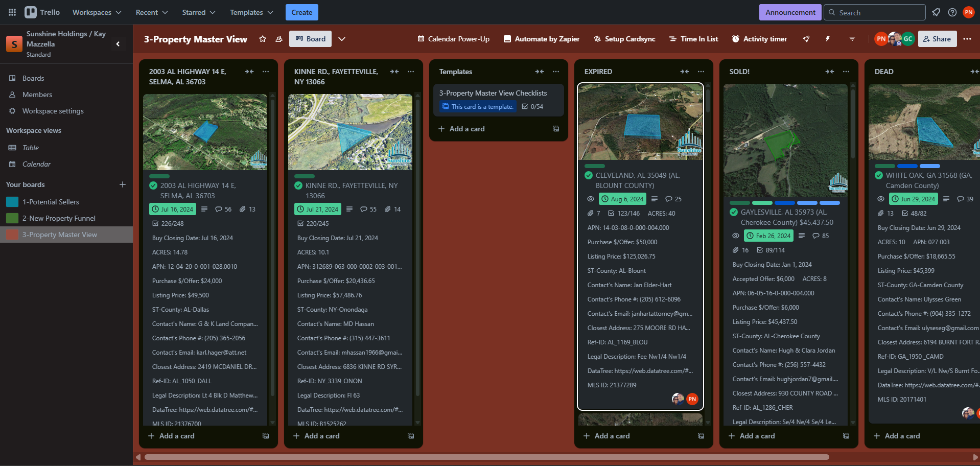Click the green label on Kinne Rd. card
The height and width of the screenshot is (466, 980).
[305, 176]
